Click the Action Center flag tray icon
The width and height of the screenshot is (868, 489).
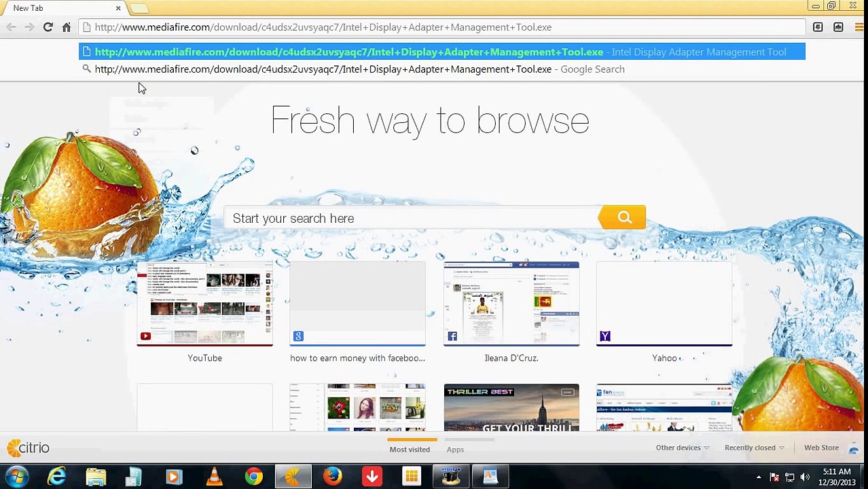coord(774,477)
